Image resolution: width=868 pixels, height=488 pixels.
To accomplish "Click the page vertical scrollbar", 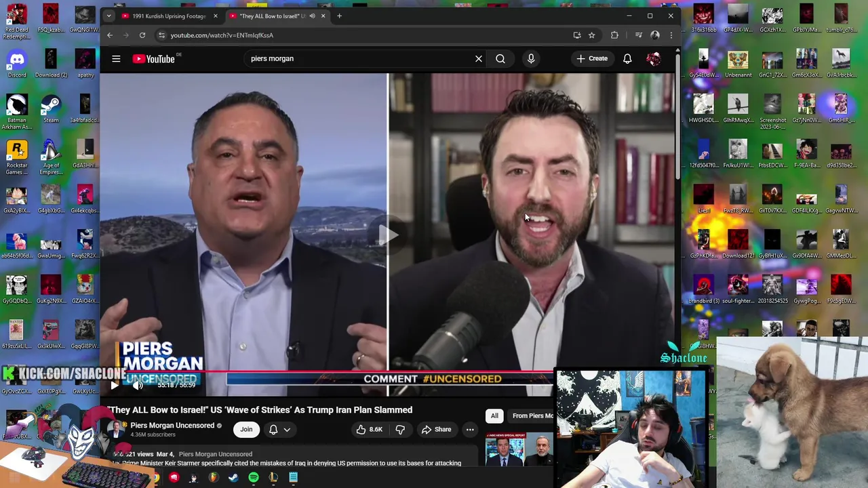I will (677, 115).
